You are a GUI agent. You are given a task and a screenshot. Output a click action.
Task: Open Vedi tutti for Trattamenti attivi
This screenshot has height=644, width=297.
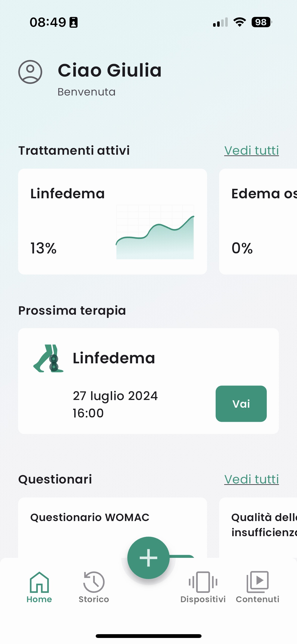pos(251,150)
